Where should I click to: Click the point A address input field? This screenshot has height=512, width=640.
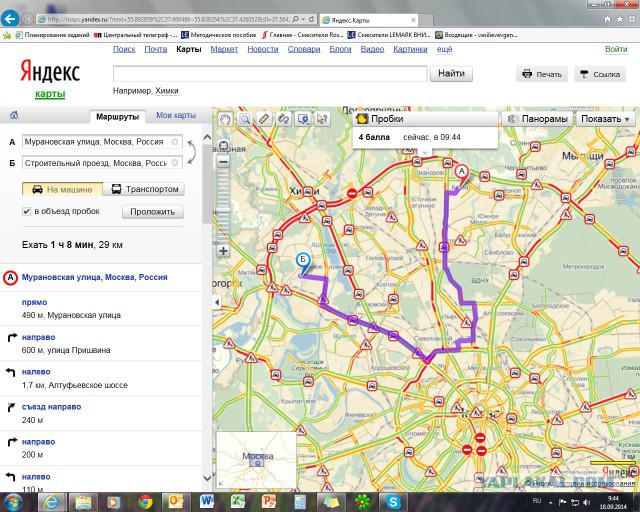102,142
